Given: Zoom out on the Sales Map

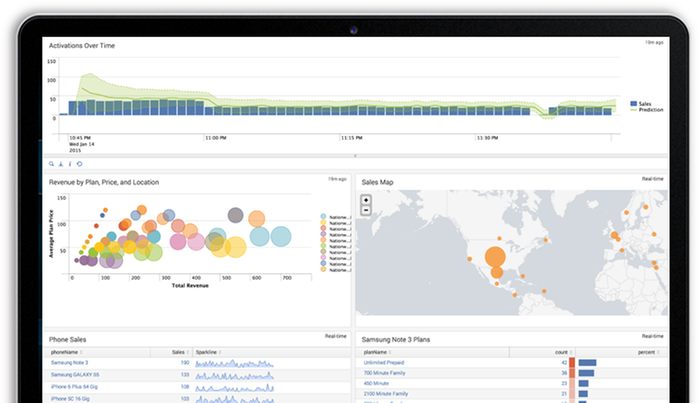Looking at the screenshot, I should coord(367,210).
